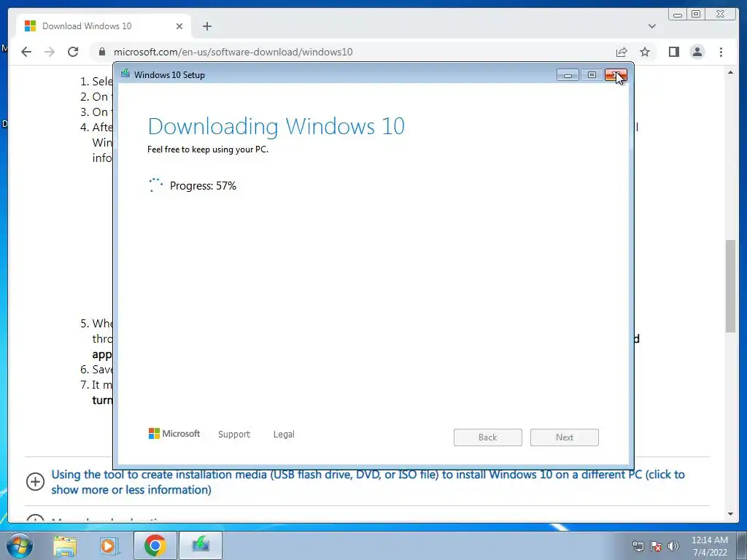The height and width of the screenshot is (560, 747).
Task: Open the 'Using the tool to create installation media' link
Action: pos(368,482)
